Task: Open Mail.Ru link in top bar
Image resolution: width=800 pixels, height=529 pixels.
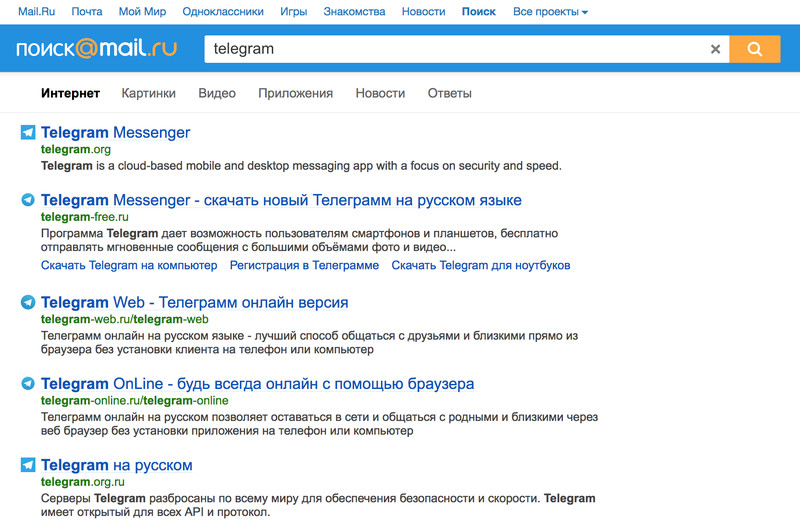Action: tap(36, 12)
